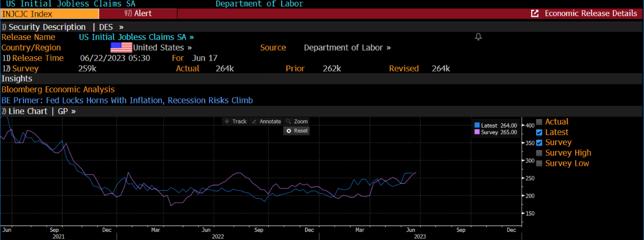Click the Revised value 264k

point(441,68)
